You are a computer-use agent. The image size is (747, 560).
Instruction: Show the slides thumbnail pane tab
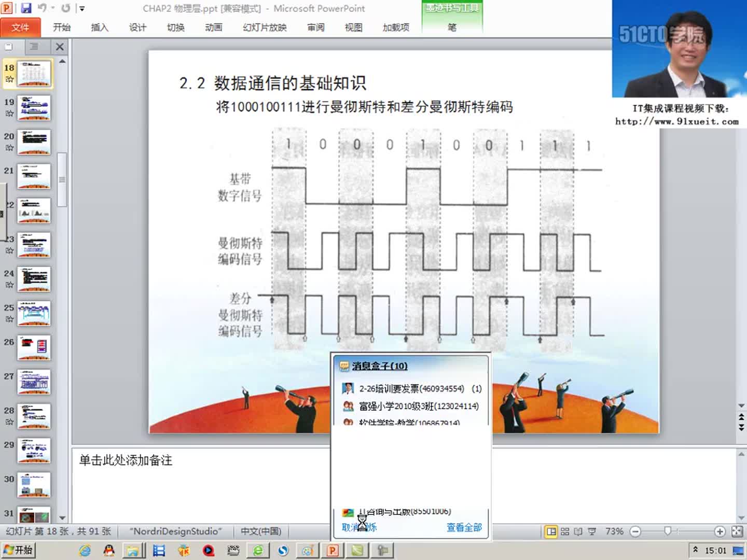8,47
